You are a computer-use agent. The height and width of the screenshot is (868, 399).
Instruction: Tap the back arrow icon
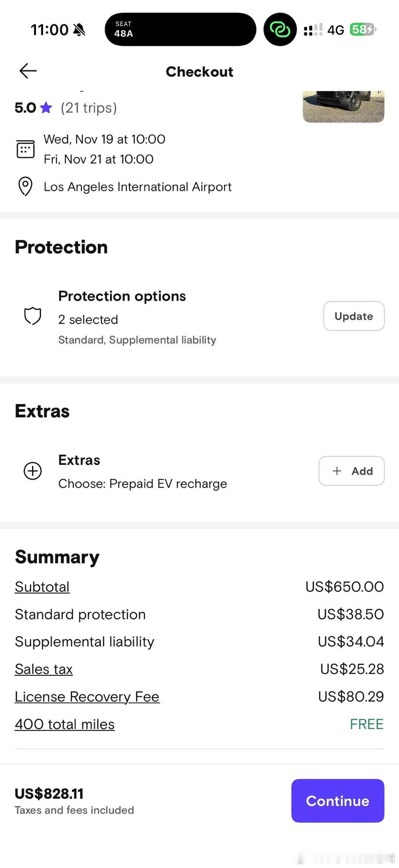click(x=28, y=71)
